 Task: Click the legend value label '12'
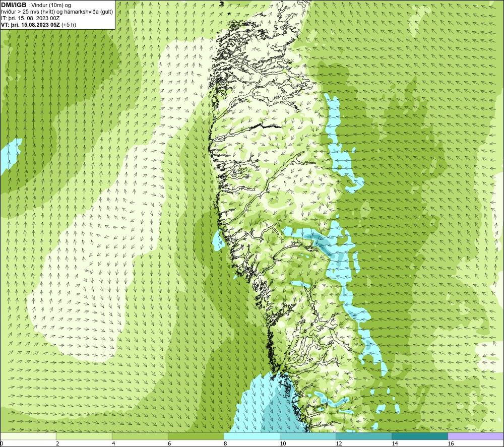coord(339,444)
